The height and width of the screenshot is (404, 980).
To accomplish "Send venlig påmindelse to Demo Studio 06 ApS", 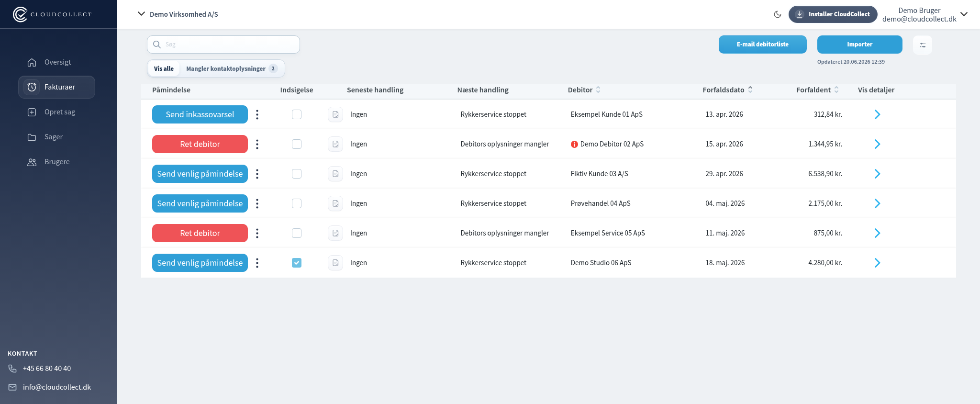I will pos(200,263).
